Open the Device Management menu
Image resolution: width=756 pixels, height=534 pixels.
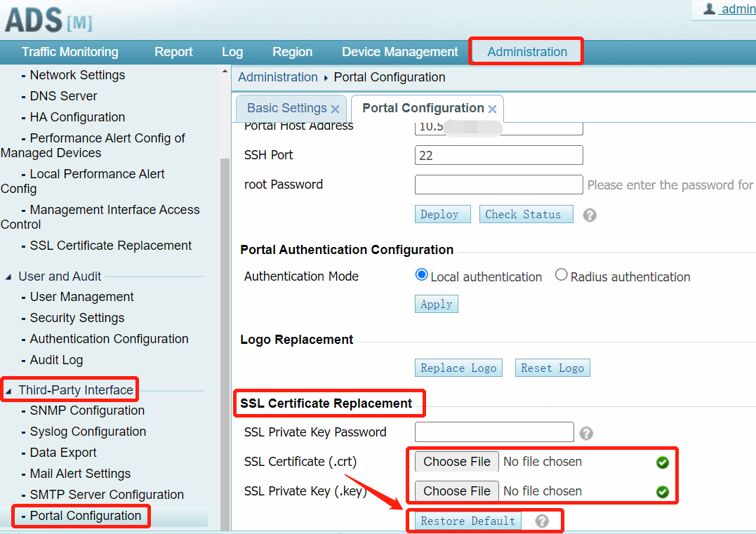[399, 52]
